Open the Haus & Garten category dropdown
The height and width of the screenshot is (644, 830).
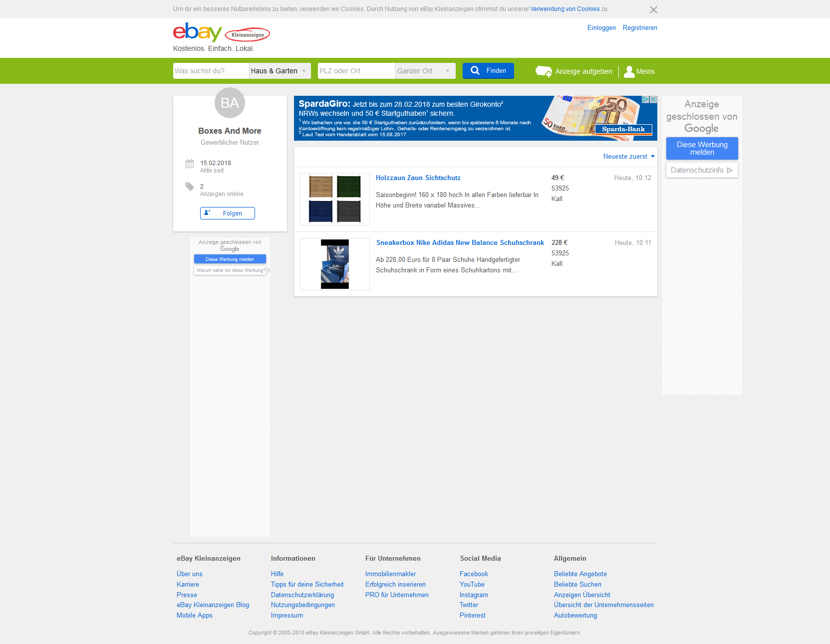pos(279,71)
